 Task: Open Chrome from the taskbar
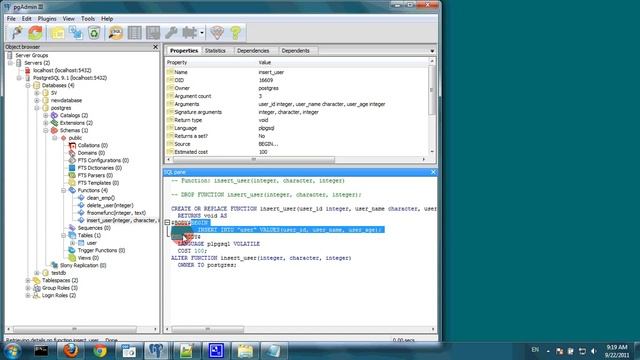click(x=100, y=351)
